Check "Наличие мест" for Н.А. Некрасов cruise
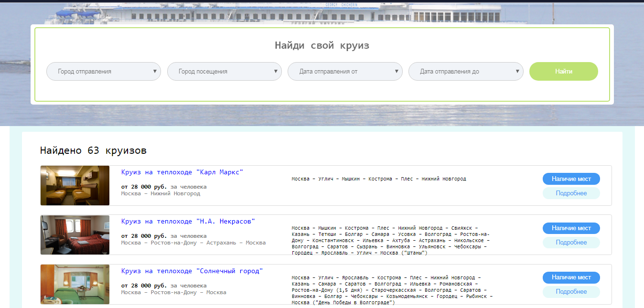 (x=571, y=228)
